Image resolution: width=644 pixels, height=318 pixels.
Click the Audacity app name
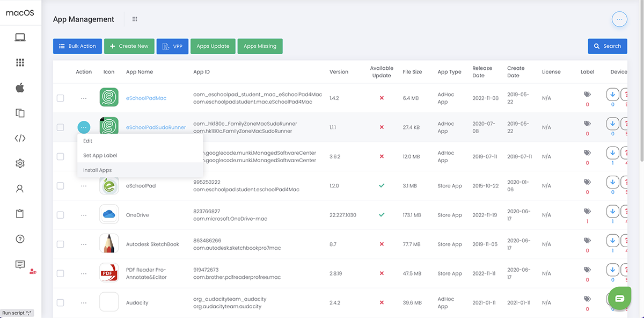pyautogui.click(x=137, y=302)
